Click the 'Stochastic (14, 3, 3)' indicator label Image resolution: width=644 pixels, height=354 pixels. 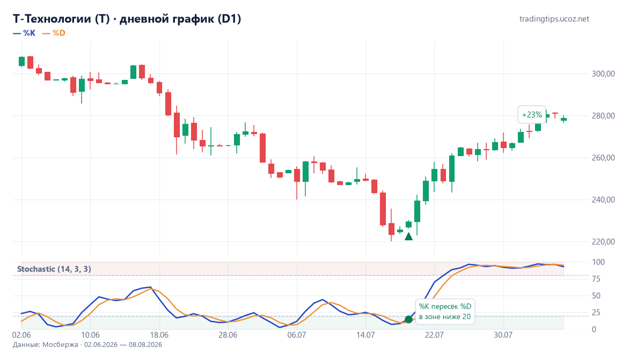point(54,269)
